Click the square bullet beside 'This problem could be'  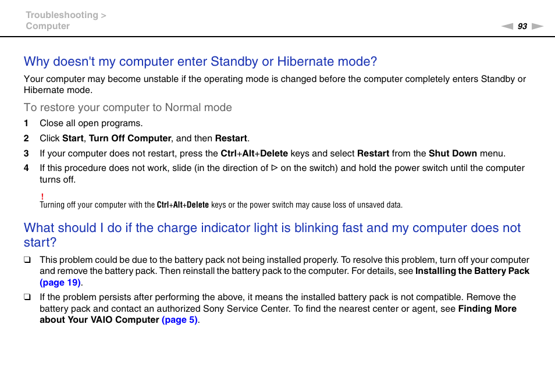(x=27, y=260)
